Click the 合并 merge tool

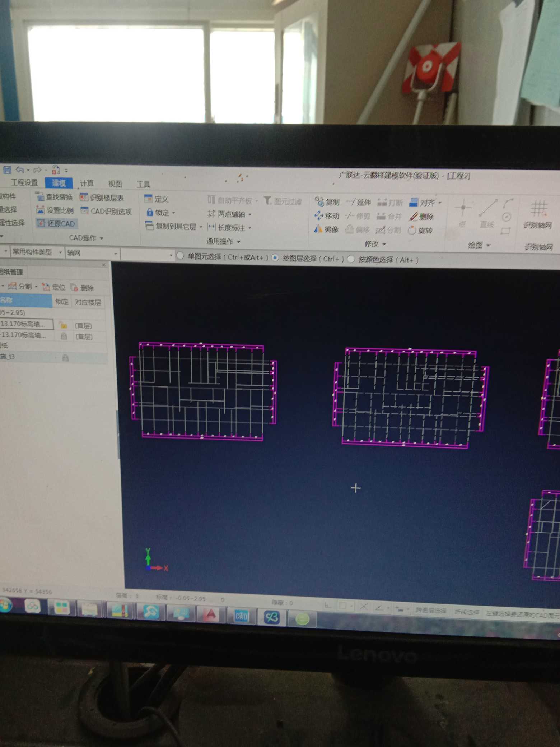coord(389,216)
